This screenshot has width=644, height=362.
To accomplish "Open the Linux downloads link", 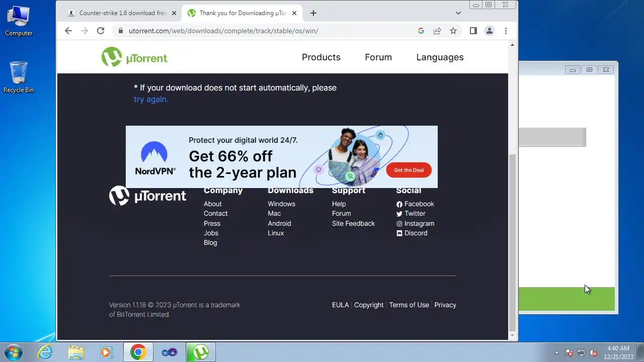I will click(276, 233).
